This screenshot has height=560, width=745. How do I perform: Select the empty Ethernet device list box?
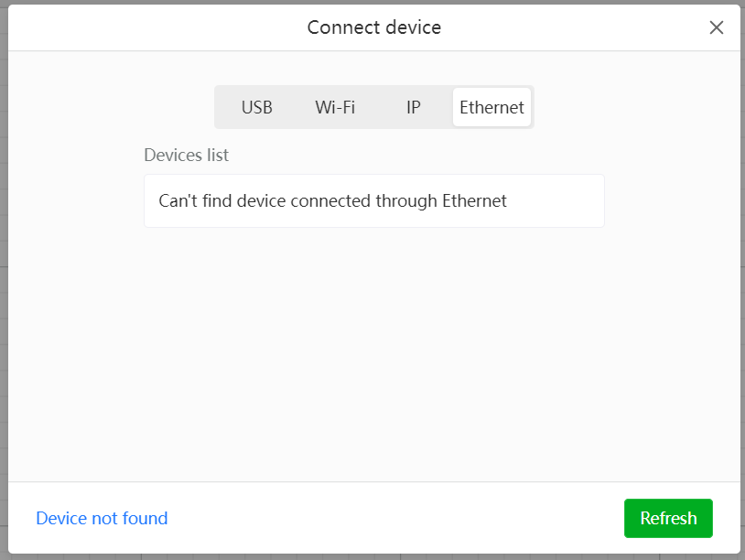click(374, 201)
